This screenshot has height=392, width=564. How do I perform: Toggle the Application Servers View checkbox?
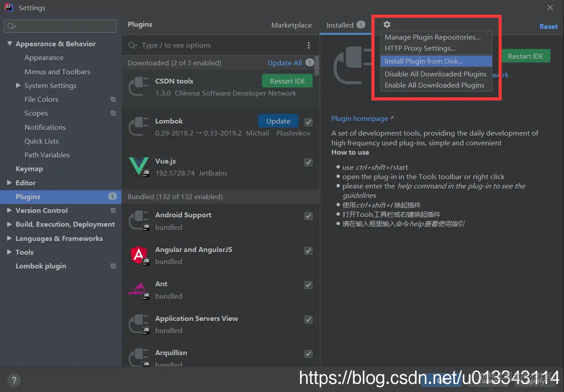tap(308, 320)
